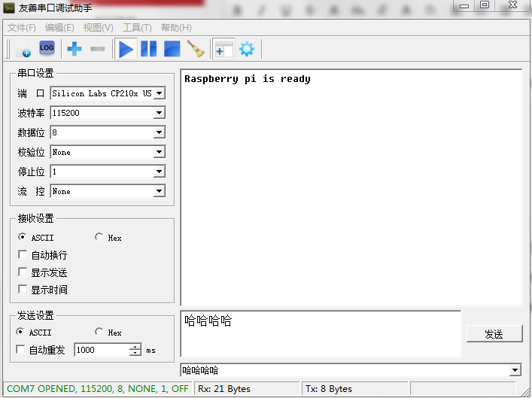The height and width of the screenshot is (398, 532).
Task: Expand the 流控 None dropdown
Action: point(159,191)
